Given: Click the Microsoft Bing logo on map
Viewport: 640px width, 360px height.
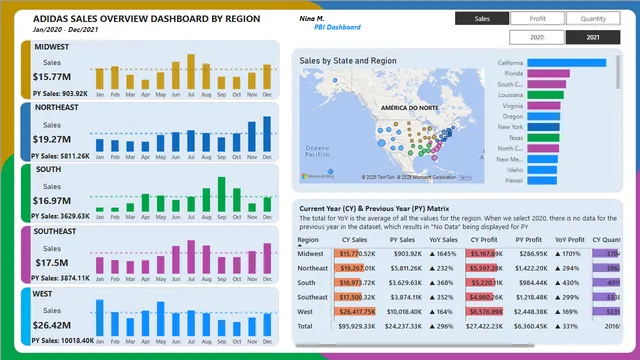Looking at the screenshot, I should 318,176.
